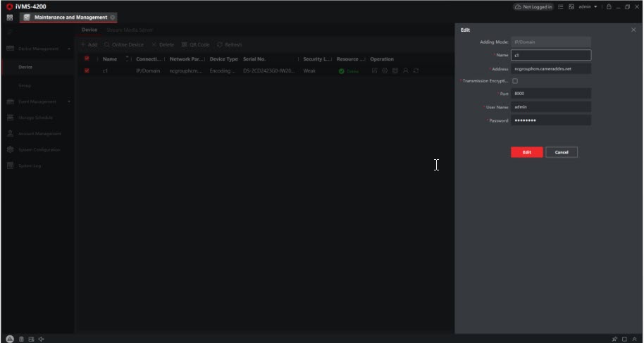Screen dimensions: 644x343
Task: Select the Maintenance and Management tab
Action: (69, 18)
